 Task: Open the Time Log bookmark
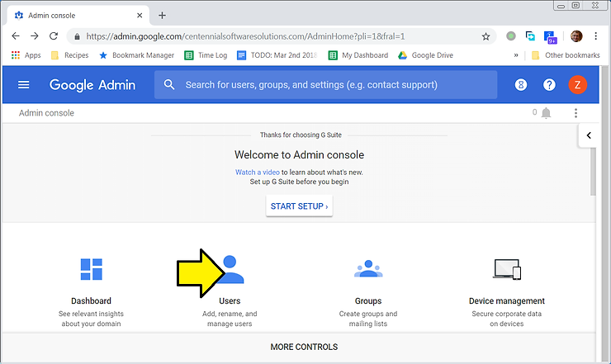206,55
